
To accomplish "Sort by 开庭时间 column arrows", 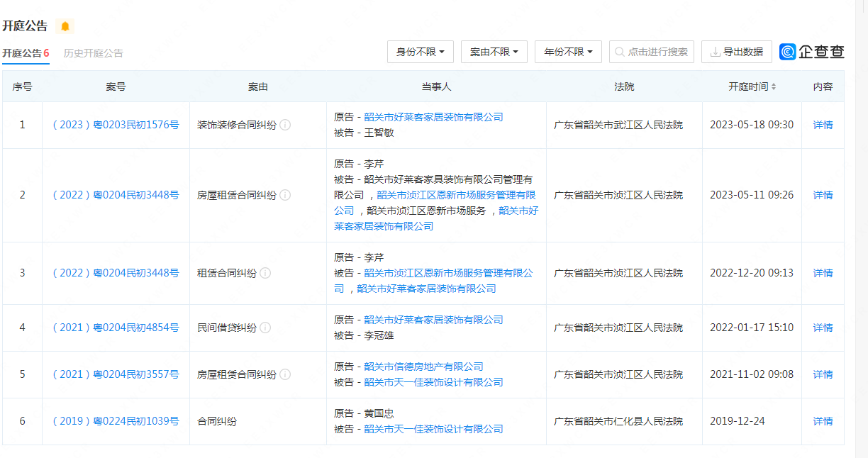I will pyautogui.click(x=774, y=86).
